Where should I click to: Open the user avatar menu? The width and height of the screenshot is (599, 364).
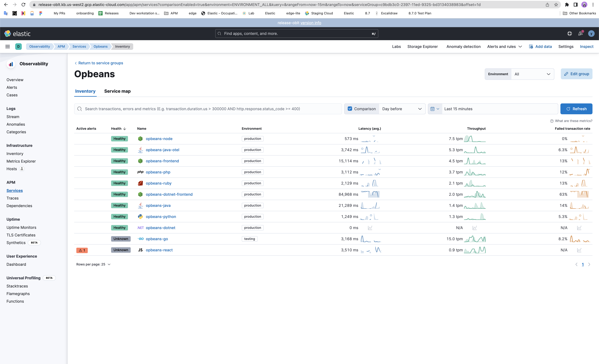point(592,34)
